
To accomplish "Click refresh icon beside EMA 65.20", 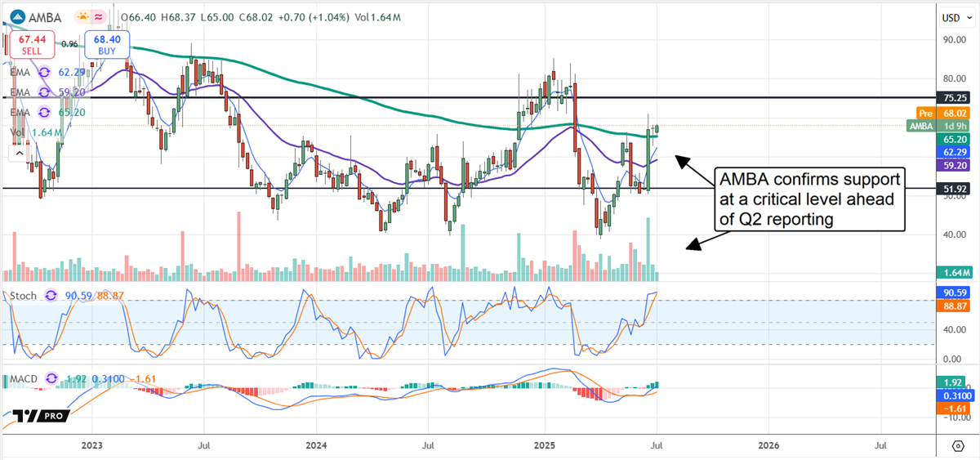I will [42, 112].
